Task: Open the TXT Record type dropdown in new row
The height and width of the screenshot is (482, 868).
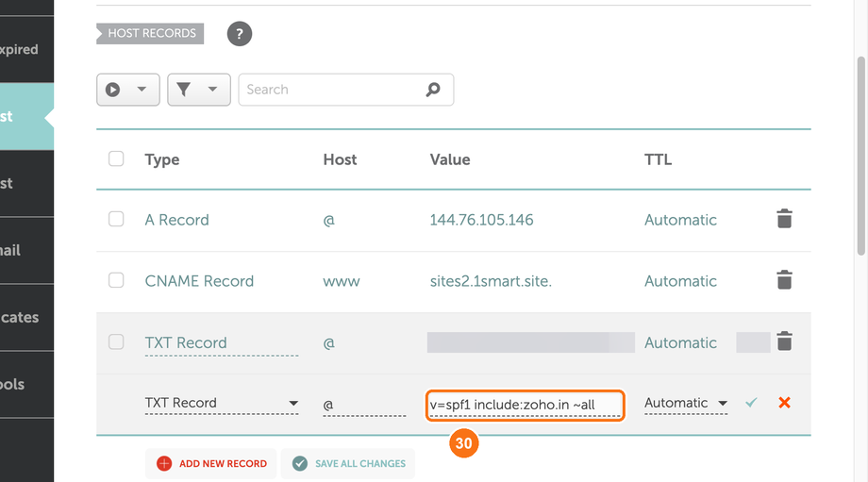Action: point(222,404)
